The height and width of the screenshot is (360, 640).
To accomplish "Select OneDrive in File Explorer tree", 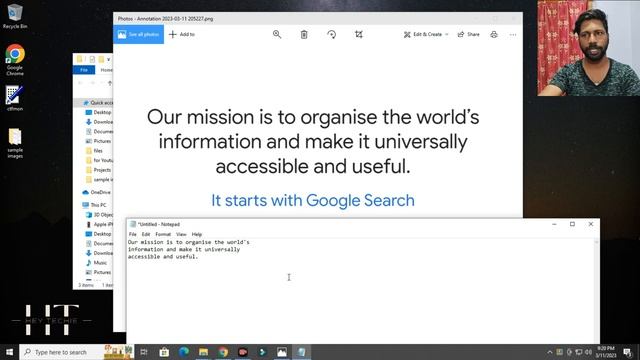I will (x=96, y=192).
